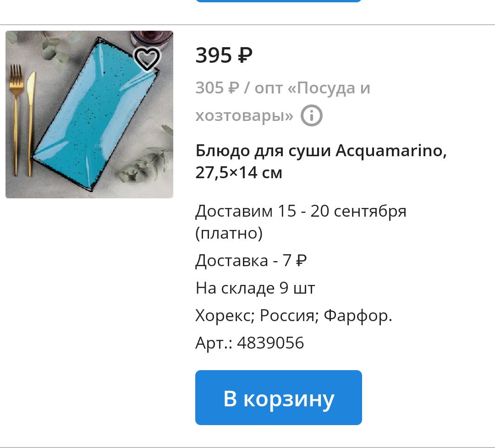Click the 27,5×14 см dimensions text

point(239,173)
